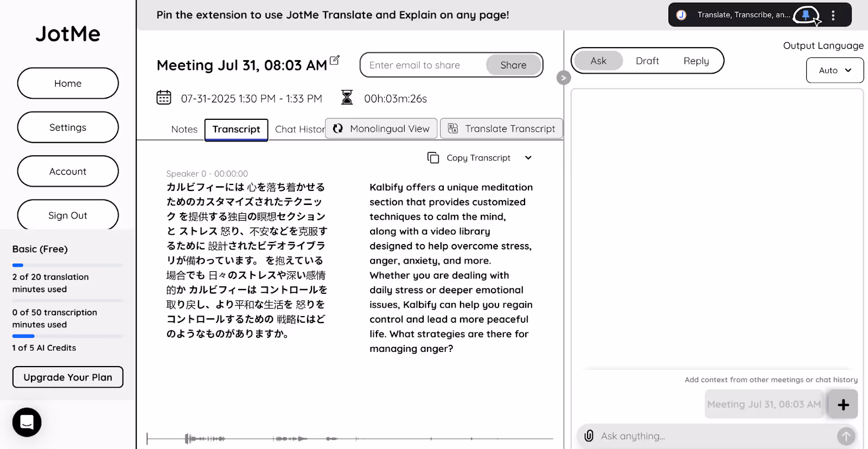
Task: Click the JotMe extension logo icon
Action: [681, 15]
